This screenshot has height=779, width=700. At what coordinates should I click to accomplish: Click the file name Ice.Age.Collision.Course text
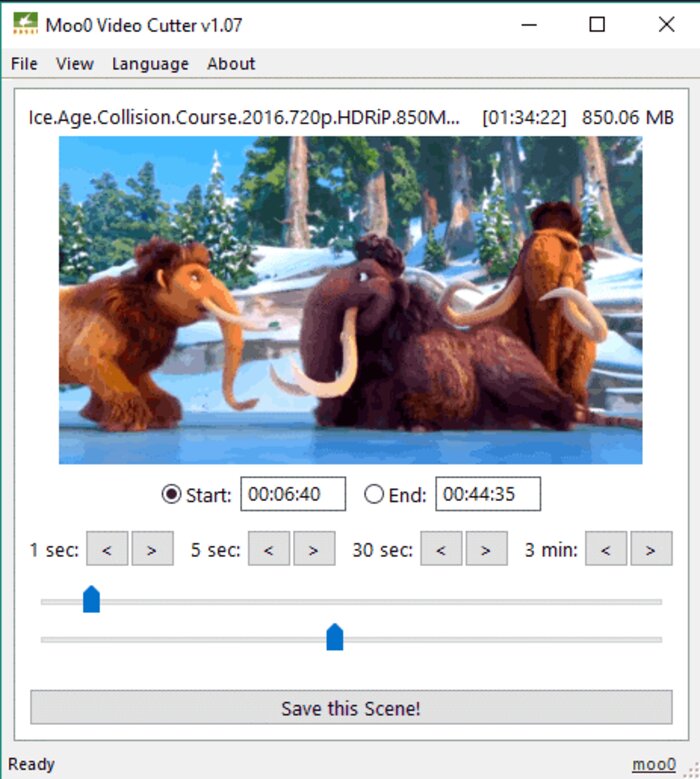(244, 118)
